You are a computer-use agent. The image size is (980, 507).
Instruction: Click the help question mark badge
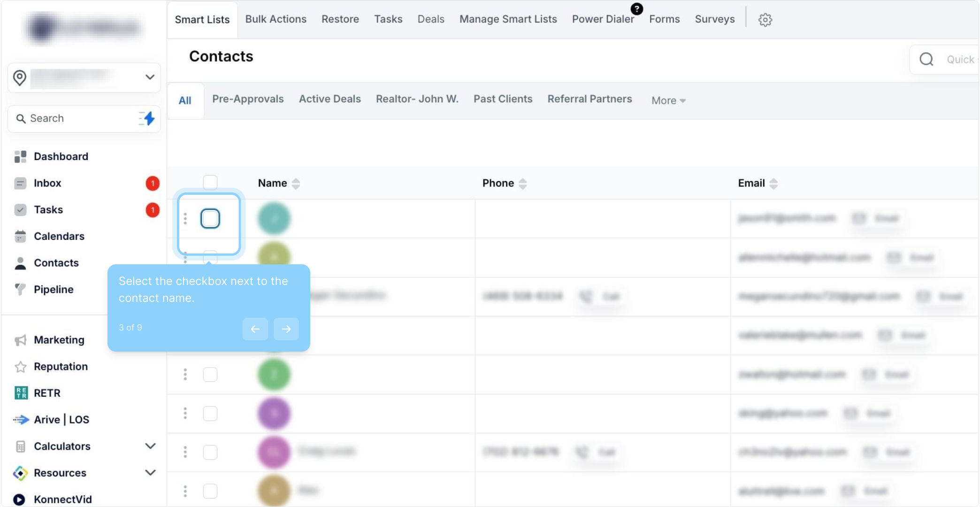(636, 9)
